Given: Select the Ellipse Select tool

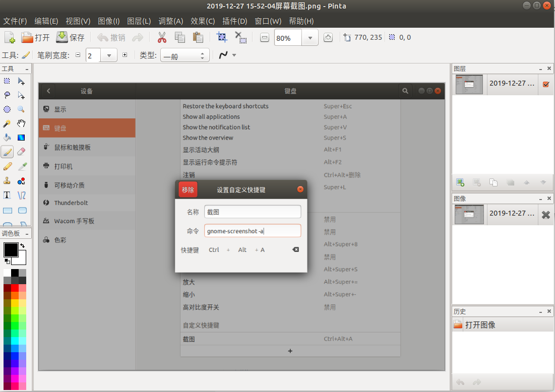Looking at the screenshot, I should tap(7, 109).
